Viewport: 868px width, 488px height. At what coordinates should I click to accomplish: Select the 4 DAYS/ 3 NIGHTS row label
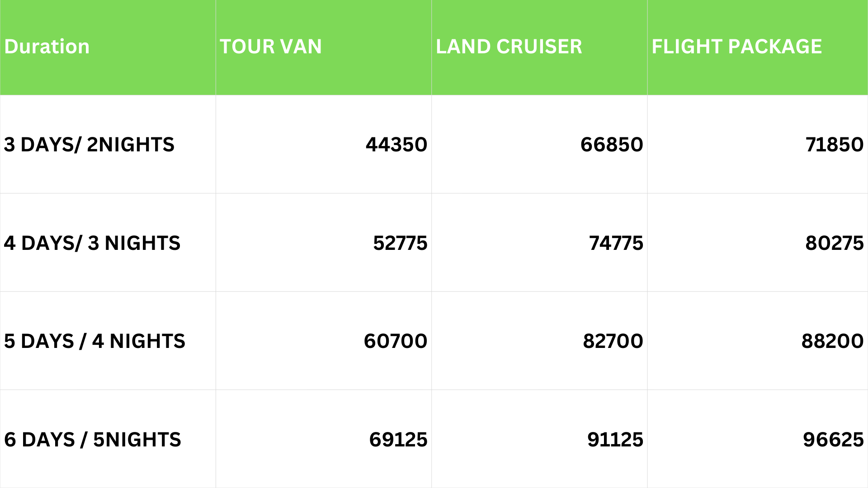click(92, 243)
